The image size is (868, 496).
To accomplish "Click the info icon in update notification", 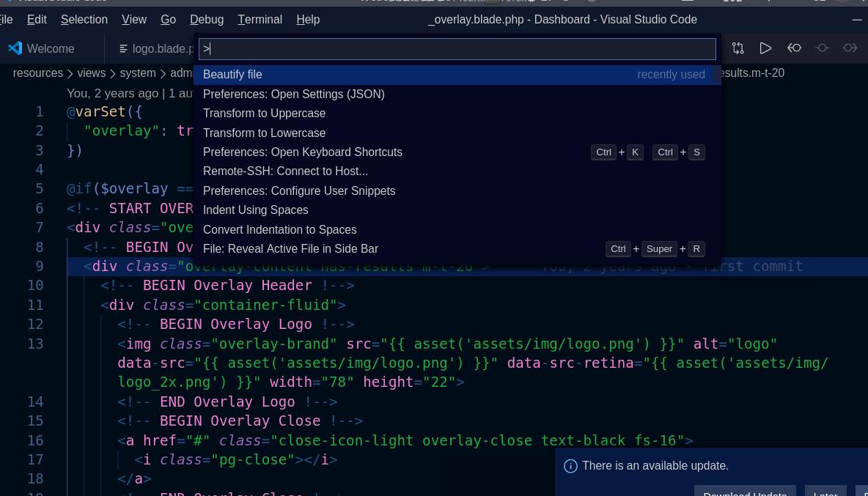I will 570,466.
